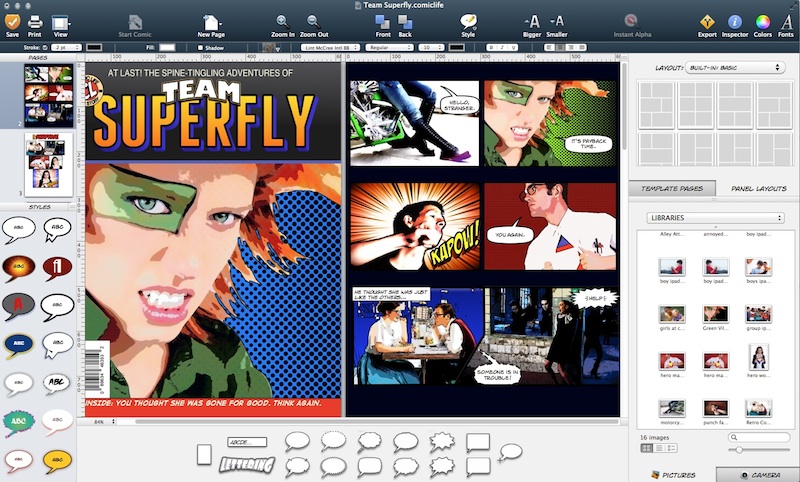The height and width of the screenshot is (482, 800).
Task: Select the LETTERING element tool
Action: pos(246,464)
